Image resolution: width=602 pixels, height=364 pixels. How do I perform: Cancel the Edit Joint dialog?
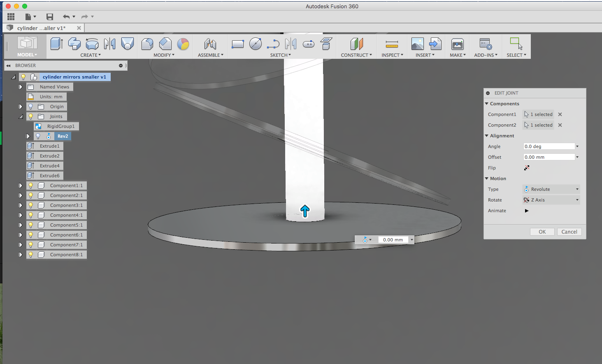click(x=569, y=232)
